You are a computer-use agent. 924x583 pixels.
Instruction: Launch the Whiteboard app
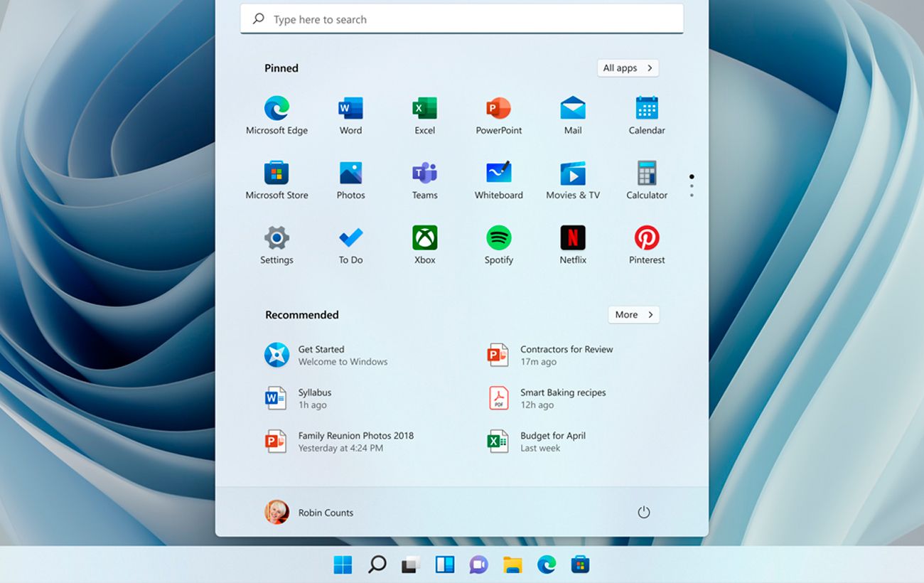[x=498, y=174]
